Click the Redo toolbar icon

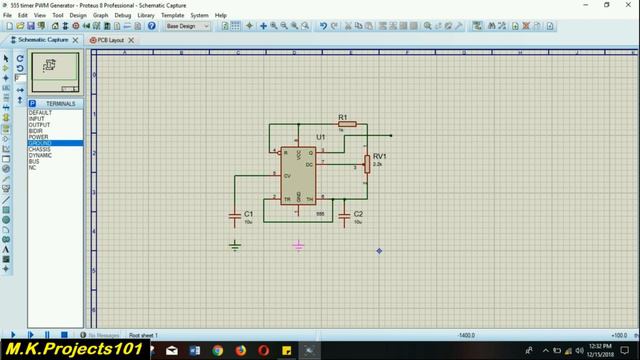pos(334,26)
